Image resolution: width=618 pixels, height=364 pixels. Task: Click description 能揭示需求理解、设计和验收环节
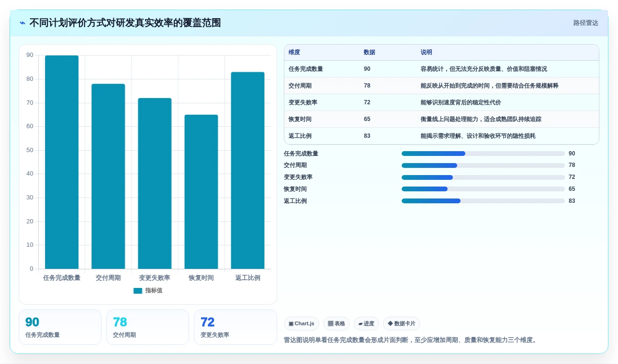click(478, 136)
